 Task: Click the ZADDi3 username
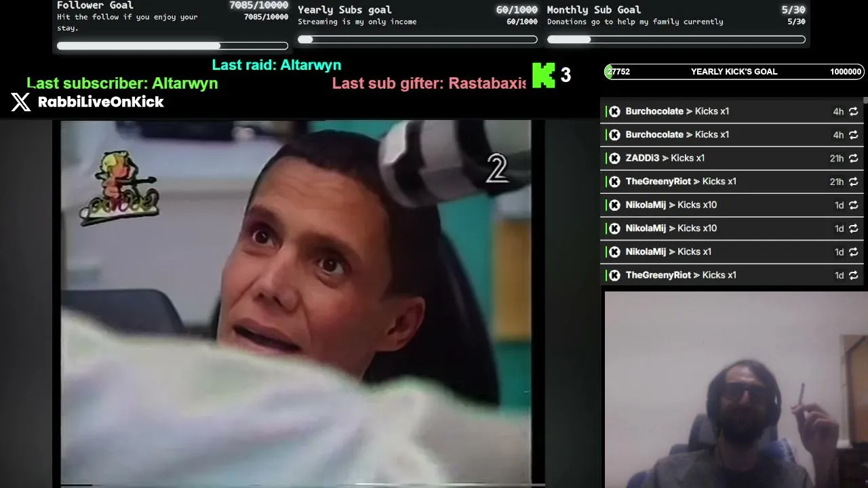(642, 159)
